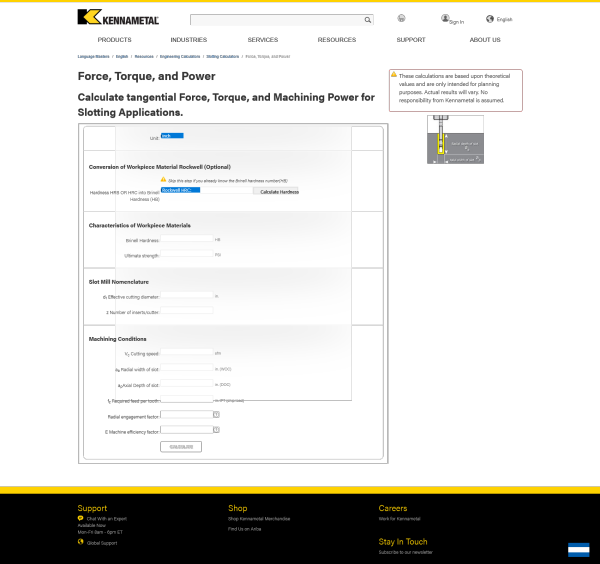The width and height of the screenshot is (600, 564).
Task: Go to the Language Masters breadcrumb
Action: tap(93, 57)
